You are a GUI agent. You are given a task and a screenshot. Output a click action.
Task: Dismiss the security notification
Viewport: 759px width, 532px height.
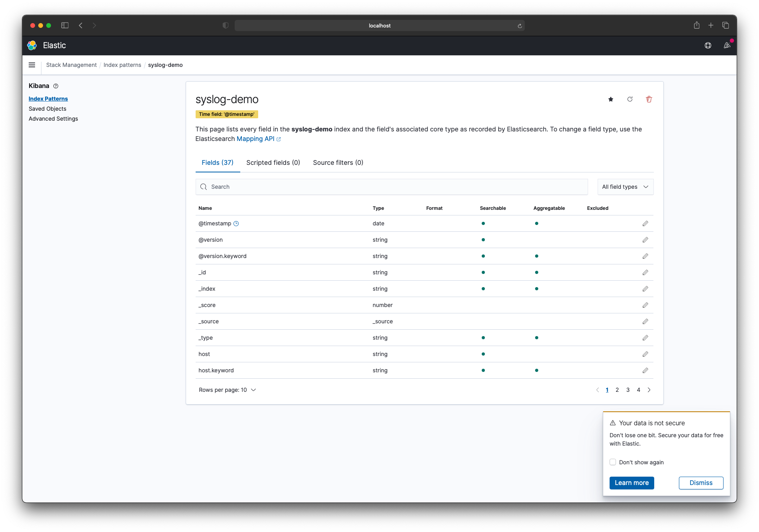(x=701, y=483)
